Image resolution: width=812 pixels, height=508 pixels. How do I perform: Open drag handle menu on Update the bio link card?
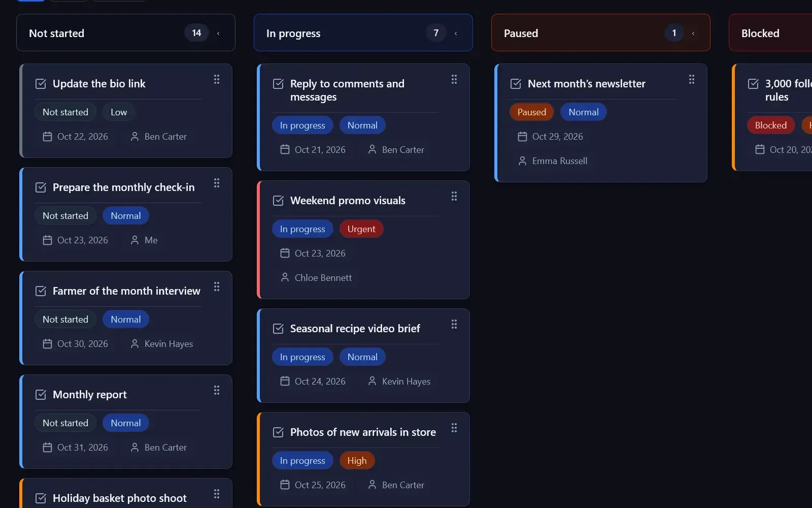pyautogui.click(x=217, y=79)
